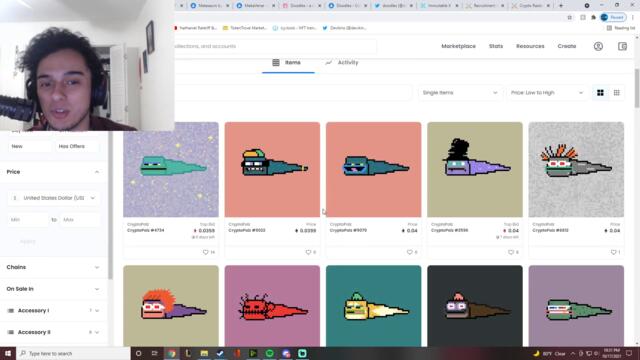The width and height of the screenshot is (640, 360).
Task: Open United States Dollar currency dropdown
Action: click(x=53, y=198)
